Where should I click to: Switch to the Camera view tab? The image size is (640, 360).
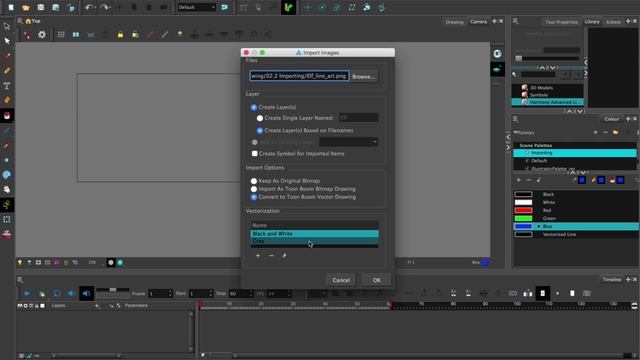pos(478,22)
